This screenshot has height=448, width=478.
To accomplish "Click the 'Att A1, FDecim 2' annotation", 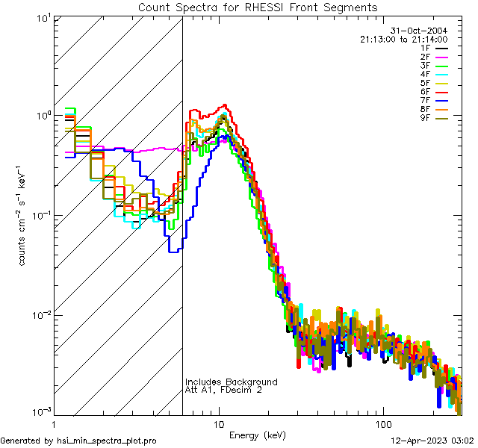I will (224, 390).
